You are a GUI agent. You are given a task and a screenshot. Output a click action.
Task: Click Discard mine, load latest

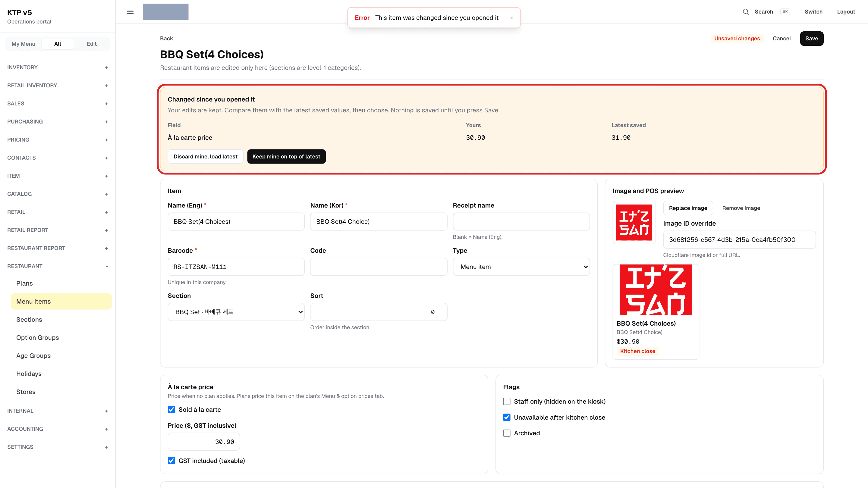pos(206,157)
